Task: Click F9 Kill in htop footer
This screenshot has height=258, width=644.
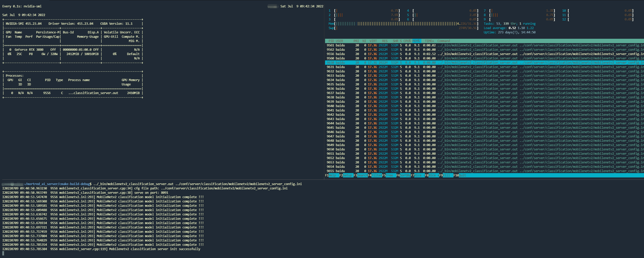Action: tap(446, 175)
